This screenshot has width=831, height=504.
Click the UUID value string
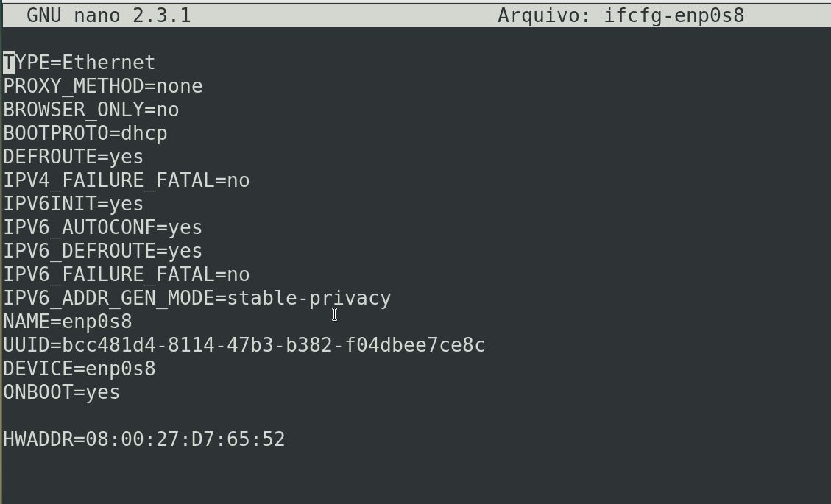coord(274,345)
